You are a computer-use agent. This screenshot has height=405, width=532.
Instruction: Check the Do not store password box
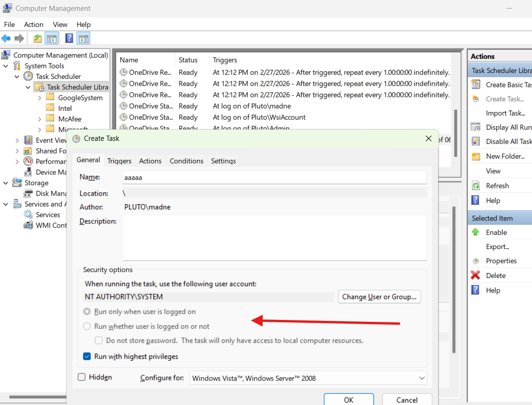(99, 340)
